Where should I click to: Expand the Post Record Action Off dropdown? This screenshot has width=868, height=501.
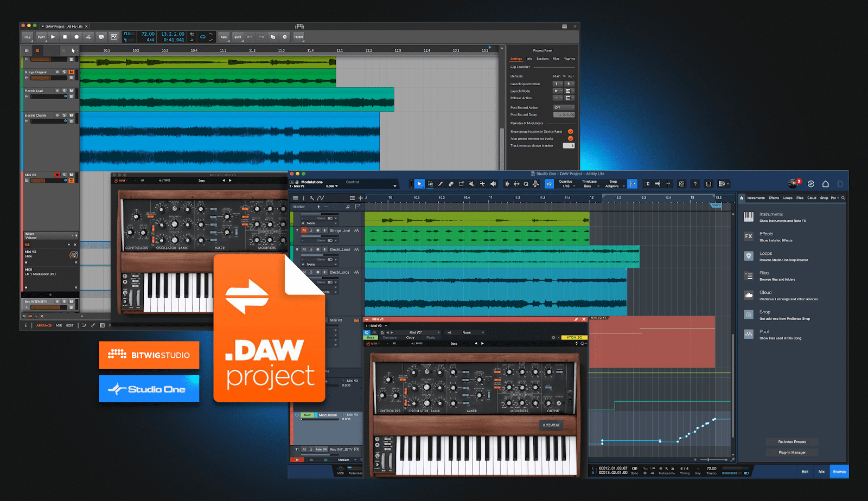click(x=564, y=107)
